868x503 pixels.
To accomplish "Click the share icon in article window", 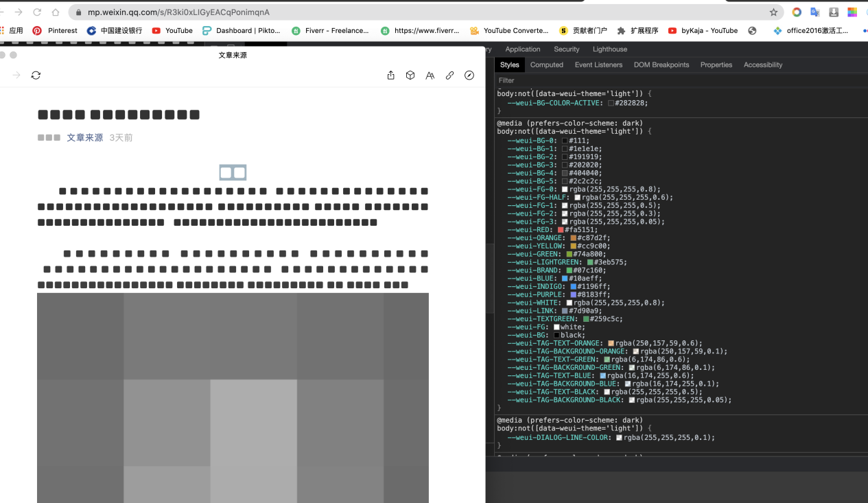I will (x=391, y=75).
